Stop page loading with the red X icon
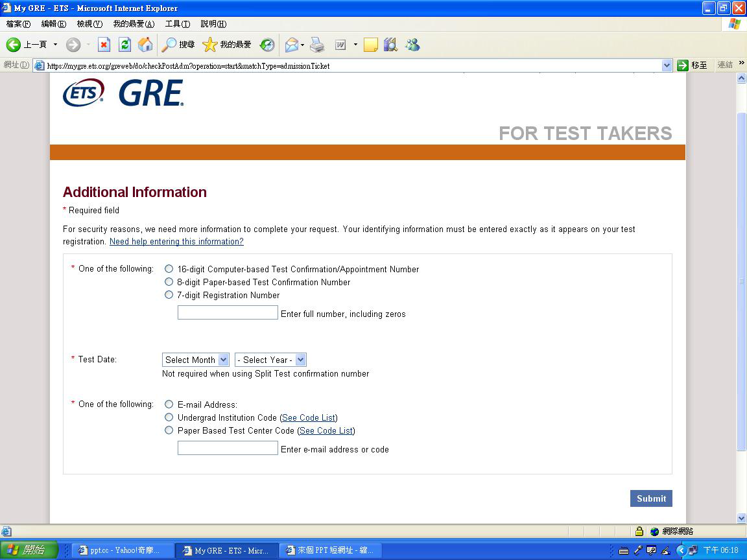This screenshot has width=747, height=560. click(x=104, y=45)
